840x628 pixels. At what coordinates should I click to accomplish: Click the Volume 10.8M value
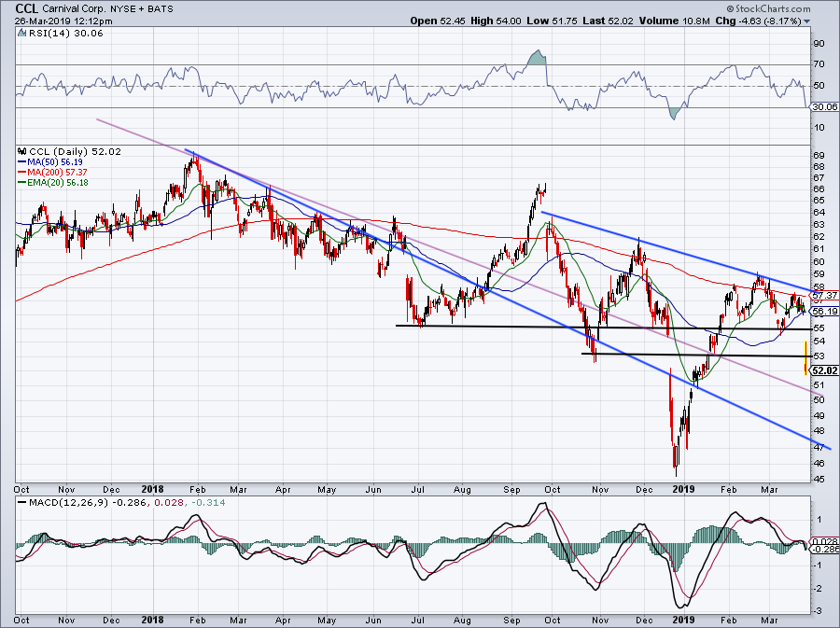click(x=675, y=21)
